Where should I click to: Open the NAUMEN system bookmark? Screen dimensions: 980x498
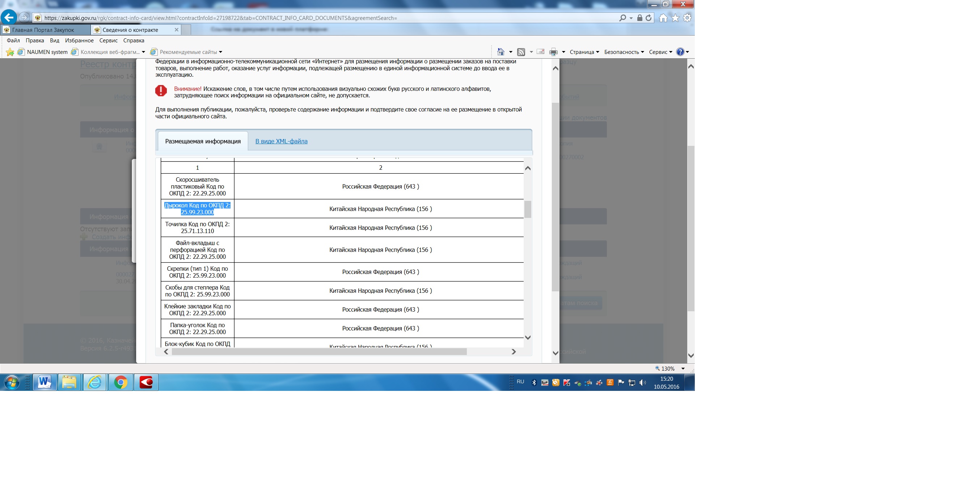pos(43,52)
